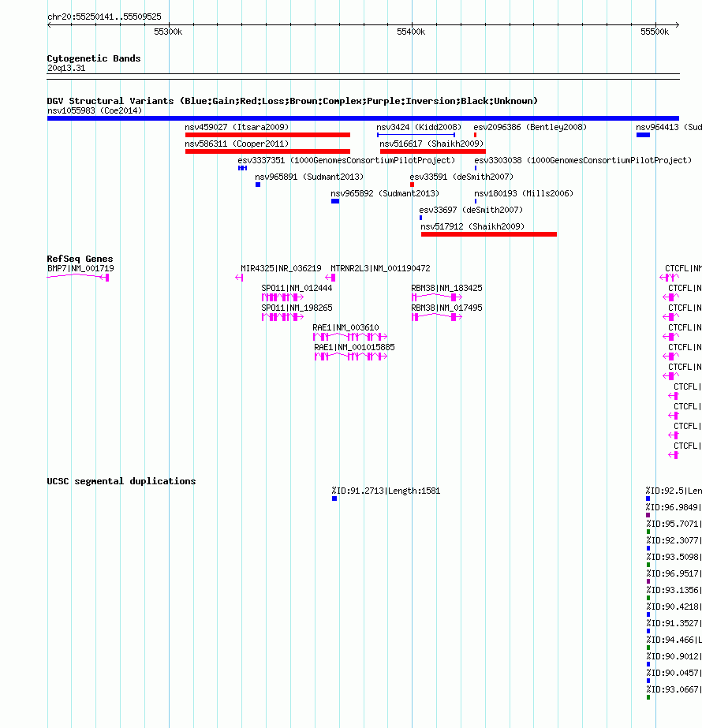Open the esv33697 (deSmith2007) variant label
The image size is (702, 728).
point(471,211)
